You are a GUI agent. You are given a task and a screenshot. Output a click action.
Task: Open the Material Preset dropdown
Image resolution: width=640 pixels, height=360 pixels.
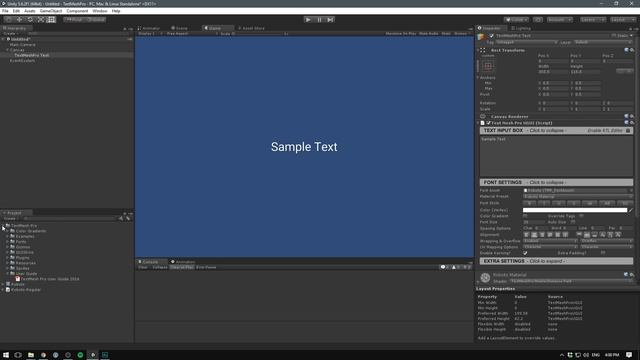click(578, 197)
